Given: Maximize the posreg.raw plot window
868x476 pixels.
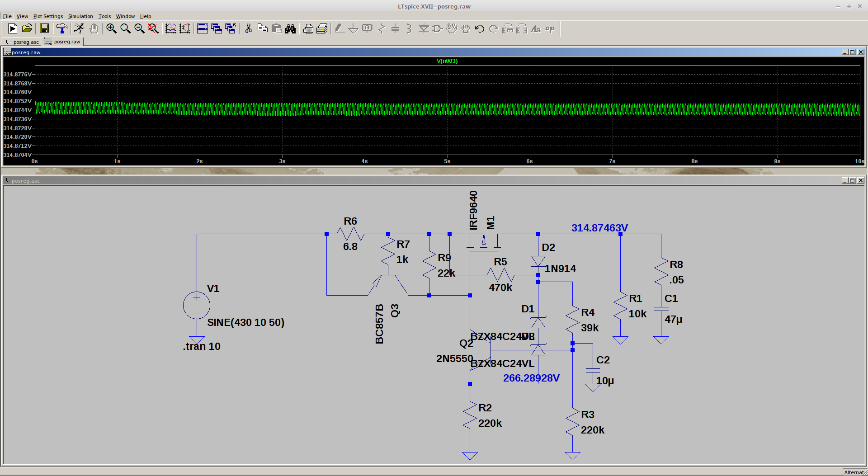Looking at the screenshot, I should tap(853, 52).
